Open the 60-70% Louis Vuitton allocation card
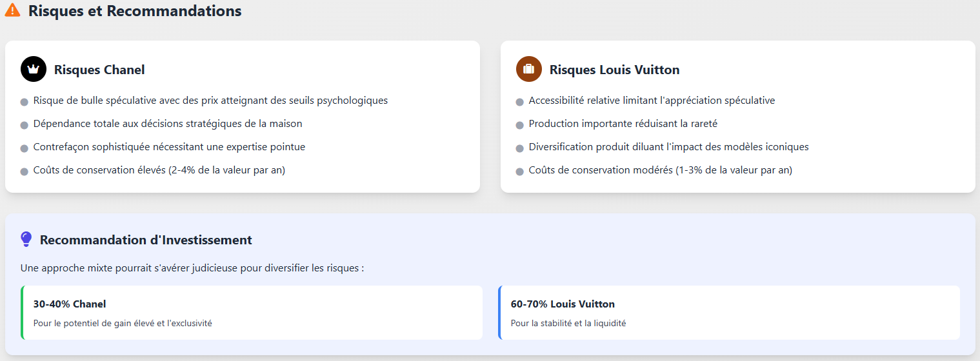Viewport: 980px width, 361px height. pos(729,313)
